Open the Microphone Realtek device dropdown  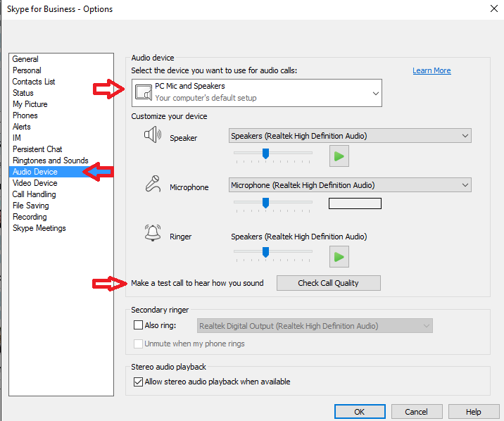(350, 184)
